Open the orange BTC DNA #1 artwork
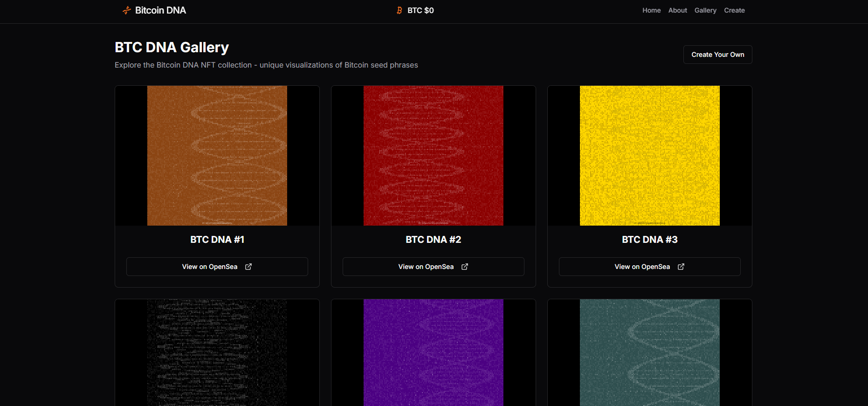 [x=217, y=156]
